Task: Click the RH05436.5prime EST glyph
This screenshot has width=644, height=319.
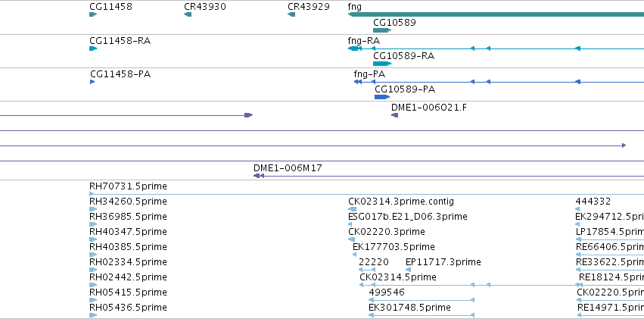Action: (93, 315)
